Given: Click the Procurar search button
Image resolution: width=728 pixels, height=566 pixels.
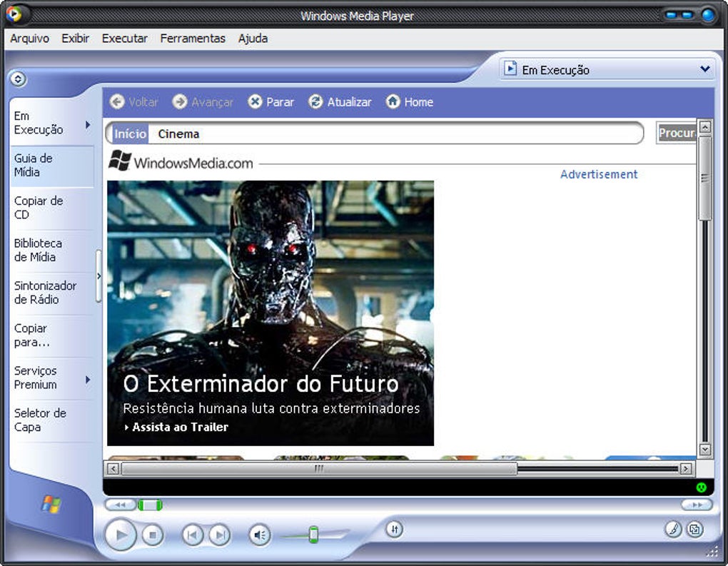Looking at the screenshot, I should point(677,133).
